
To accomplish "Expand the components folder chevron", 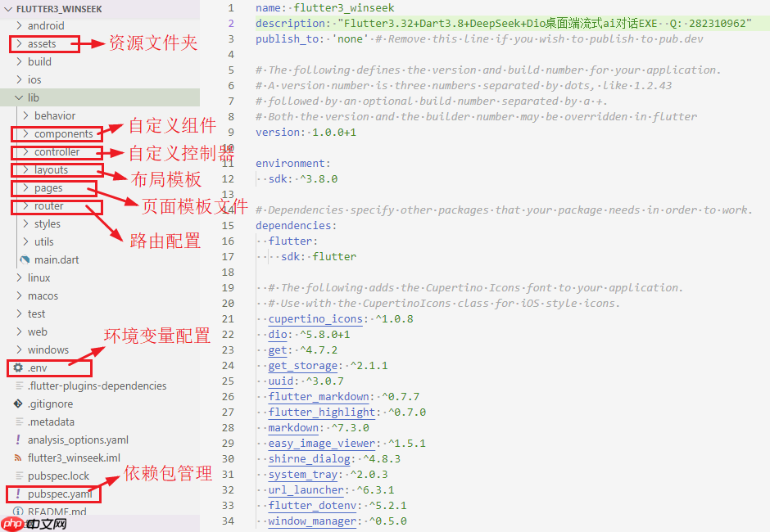I will 25,133.
